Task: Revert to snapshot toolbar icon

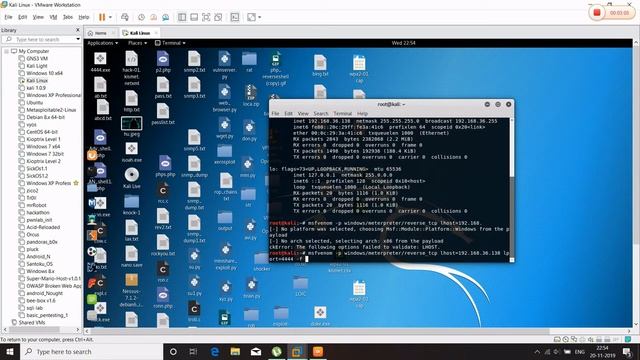Action: point(153,17)
